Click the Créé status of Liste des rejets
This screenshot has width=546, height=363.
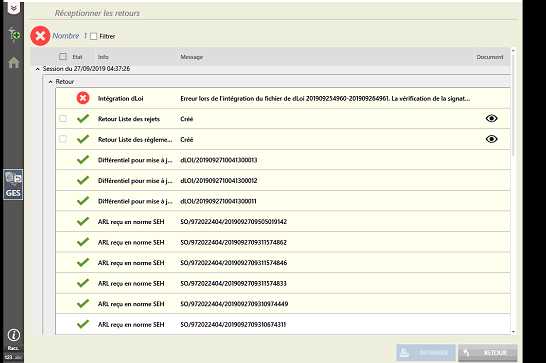pos(187,119)
